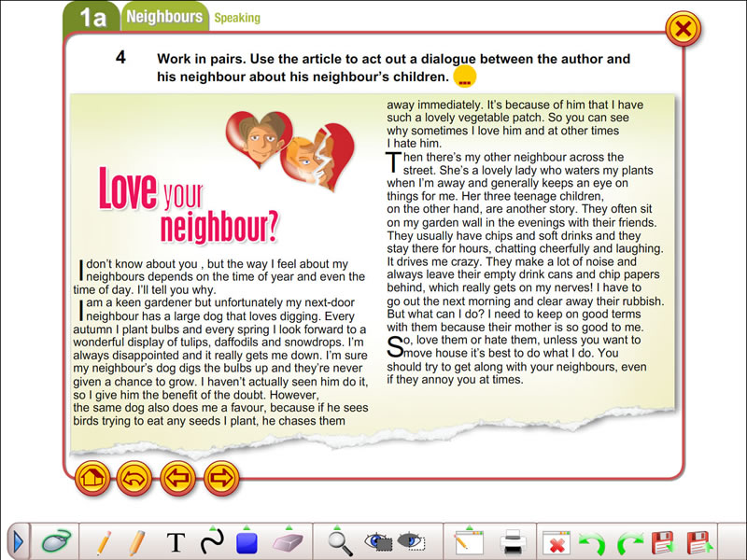Select the pencil drawing tool
Screen dimensions: 747x560
point(104,541)
